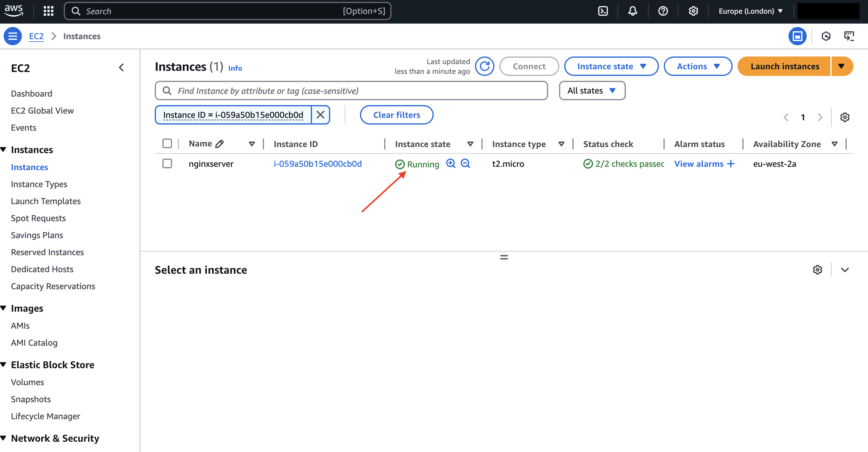Click the blue panel layout icon

(797, 36)
